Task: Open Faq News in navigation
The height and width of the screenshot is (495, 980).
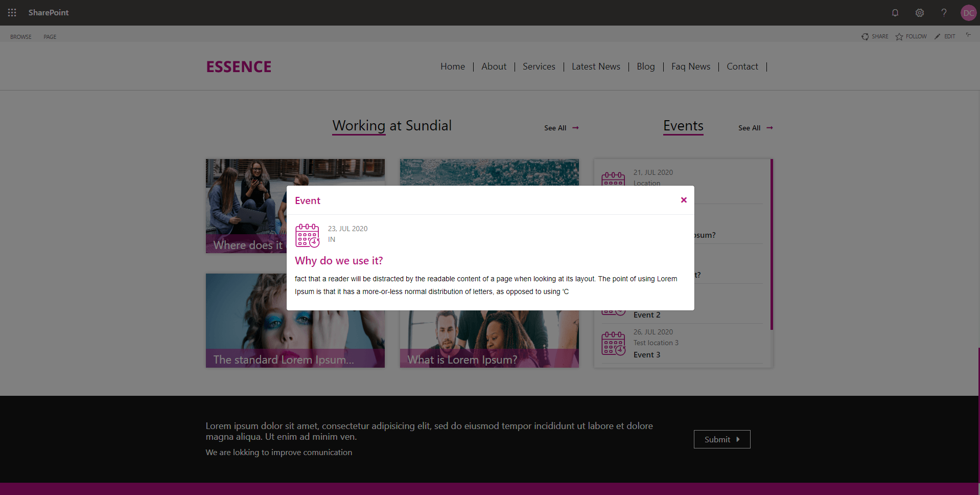Action: click(691, 66)
